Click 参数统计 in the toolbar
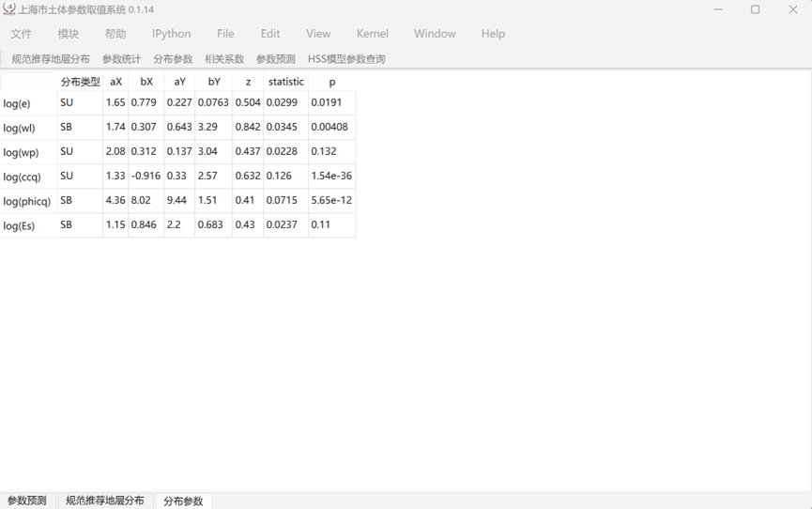812x509 pixels. click(121, 59)
